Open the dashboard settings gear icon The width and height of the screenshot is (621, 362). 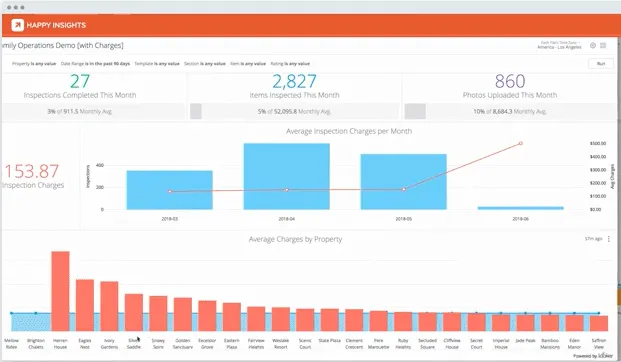[x=593, y=46]
